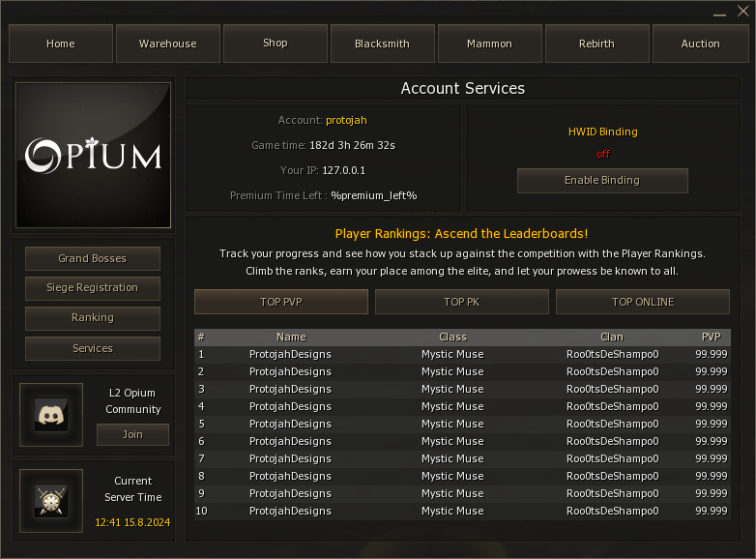Click Enable Binding button

pos(602,181)
